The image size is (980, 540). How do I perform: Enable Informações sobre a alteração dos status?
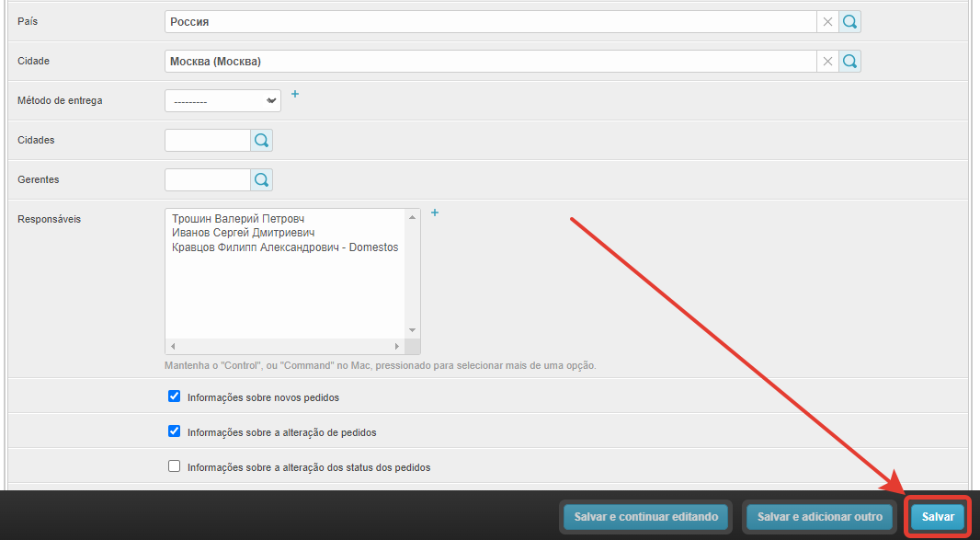(175, 466)
